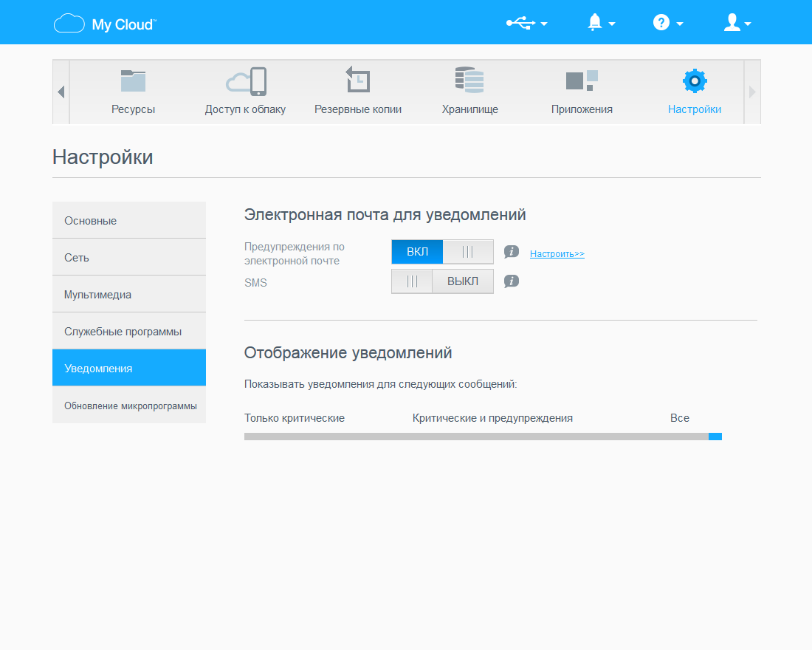Open Доступ к облаку cloud device icon

coord(246,81)
